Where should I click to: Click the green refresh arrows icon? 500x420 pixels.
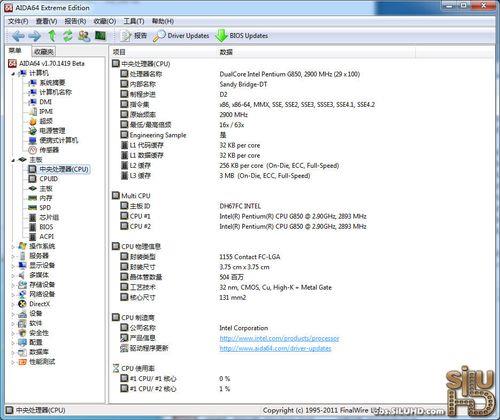(68, 36)
